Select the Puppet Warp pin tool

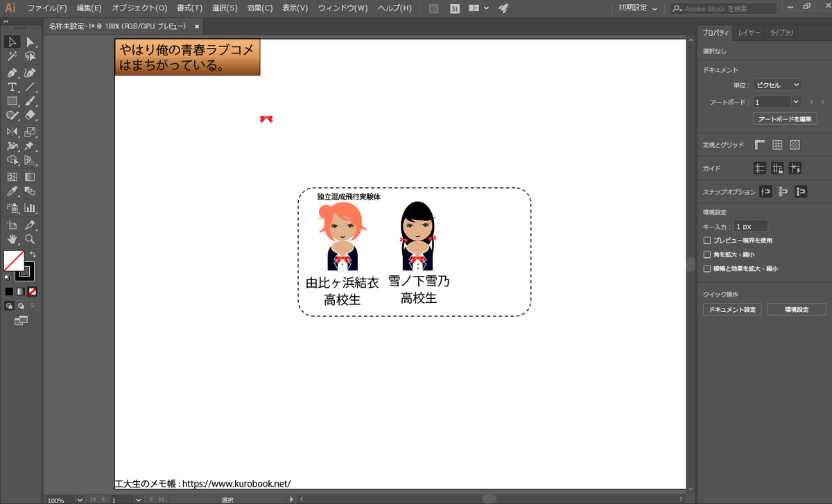click(x=30, y=146)
